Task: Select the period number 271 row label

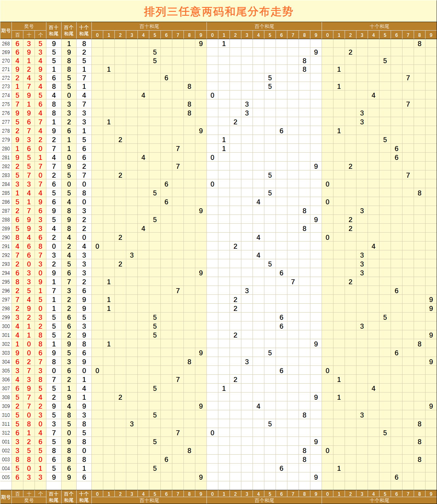Action: click(x=6, y=69)
